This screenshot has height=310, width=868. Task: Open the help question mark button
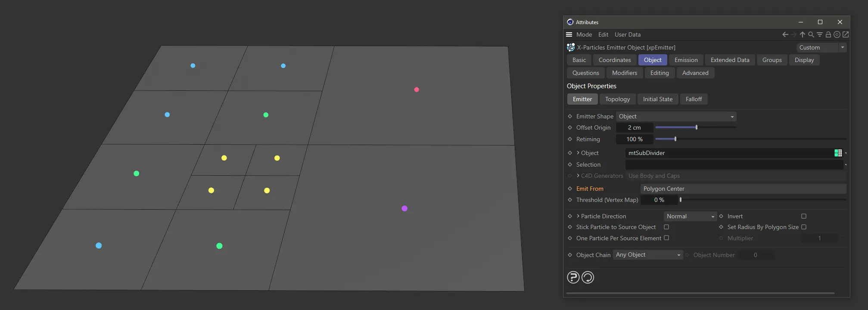point(573,277)
